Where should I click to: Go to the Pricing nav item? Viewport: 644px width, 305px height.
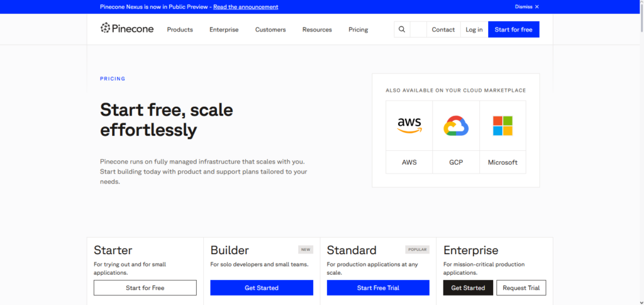pos(358,30)
